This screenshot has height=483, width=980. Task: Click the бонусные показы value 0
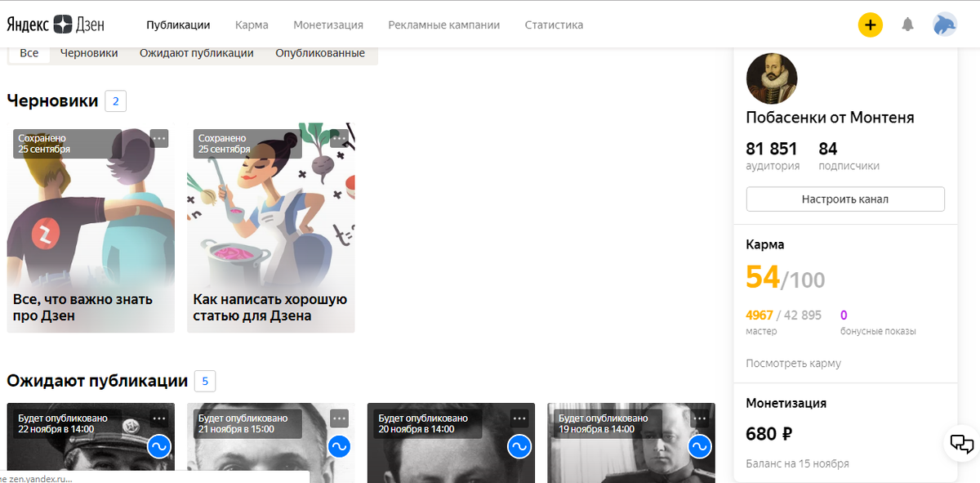pyautogui.click(x=844, y=315)
